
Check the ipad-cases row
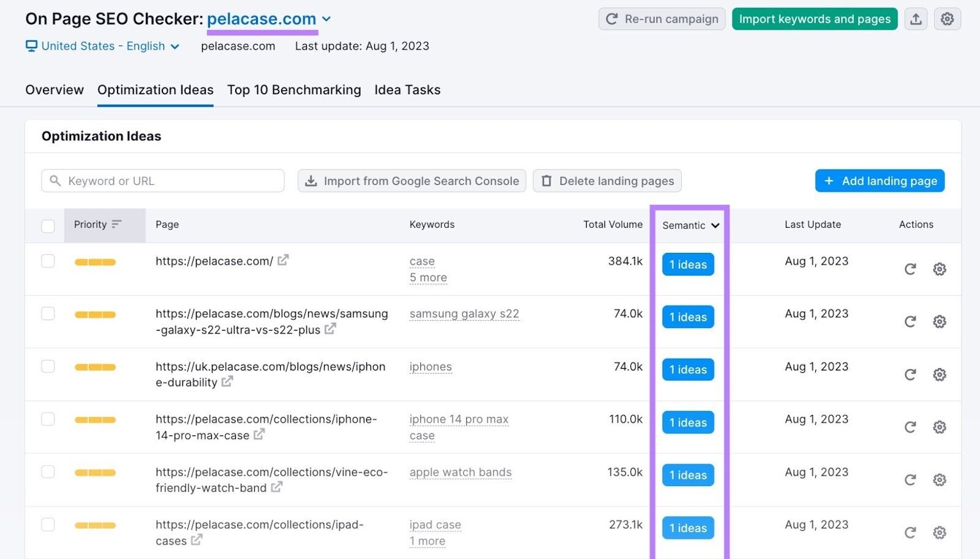tap(48, 524)
